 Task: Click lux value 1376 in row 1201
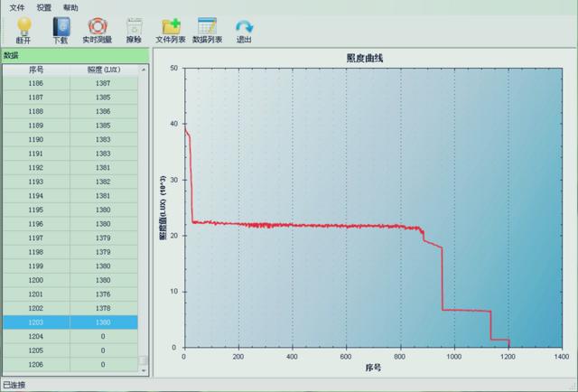pyautogui.click(x=103, y=294)
